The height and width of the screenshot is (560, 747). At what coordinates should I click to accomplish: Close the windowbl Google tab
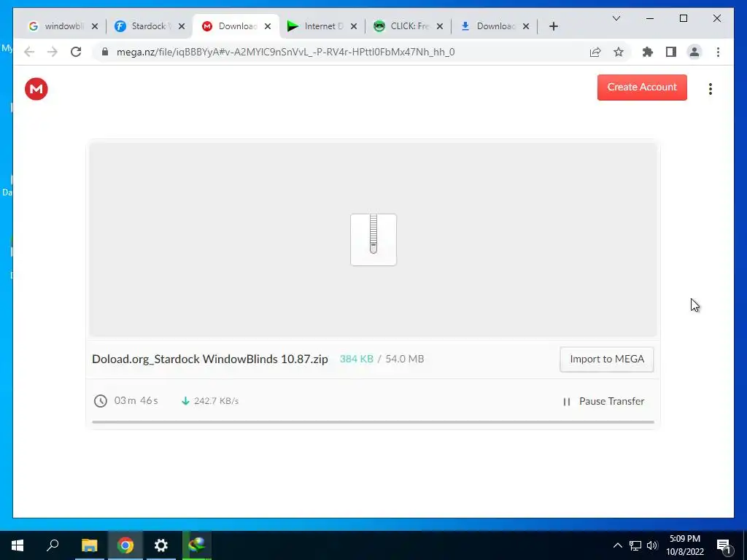(x=95, y=27)
